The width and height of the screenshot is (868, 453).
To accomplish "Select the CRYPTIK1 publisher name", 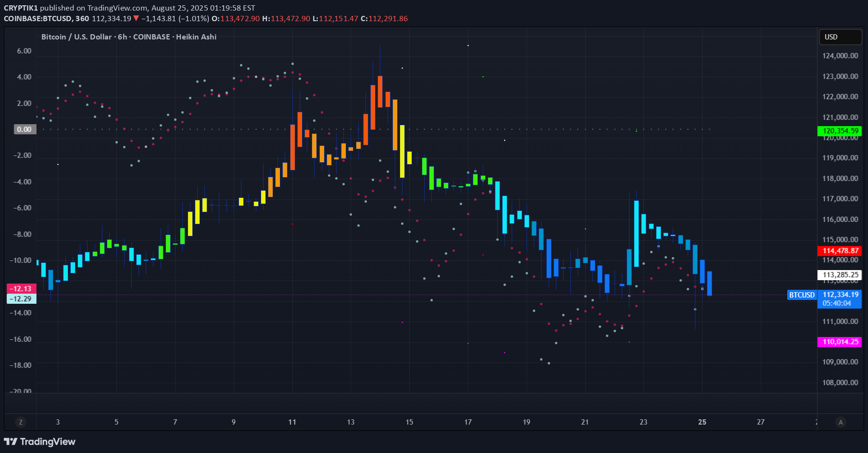I will click(21, 8).
